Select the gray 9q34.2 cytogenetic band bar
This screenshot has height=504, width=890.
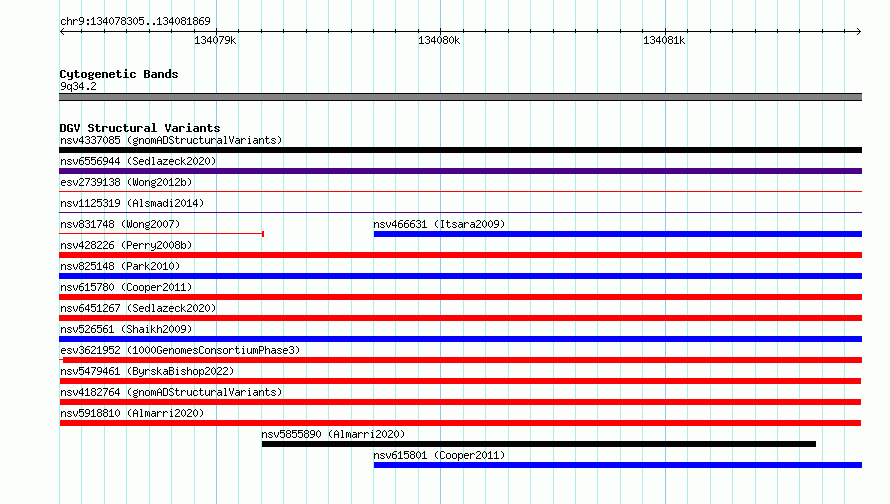click(x=460, y=97)
